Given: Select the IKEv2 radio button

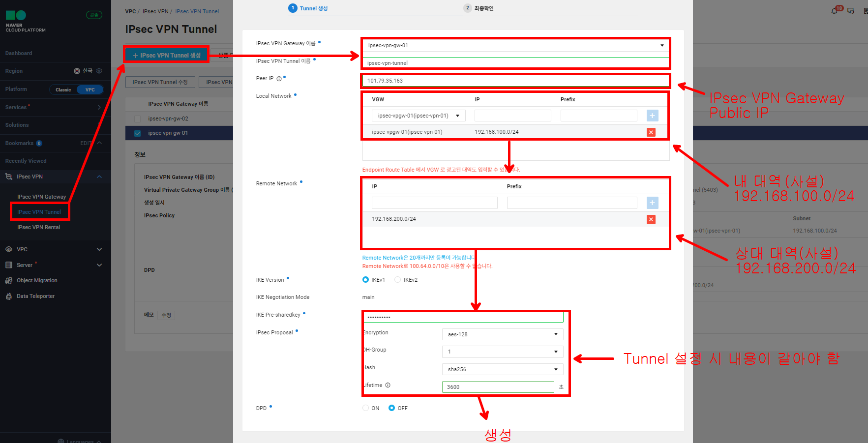Looking at the screenshot, I should [x=397, y=280].
